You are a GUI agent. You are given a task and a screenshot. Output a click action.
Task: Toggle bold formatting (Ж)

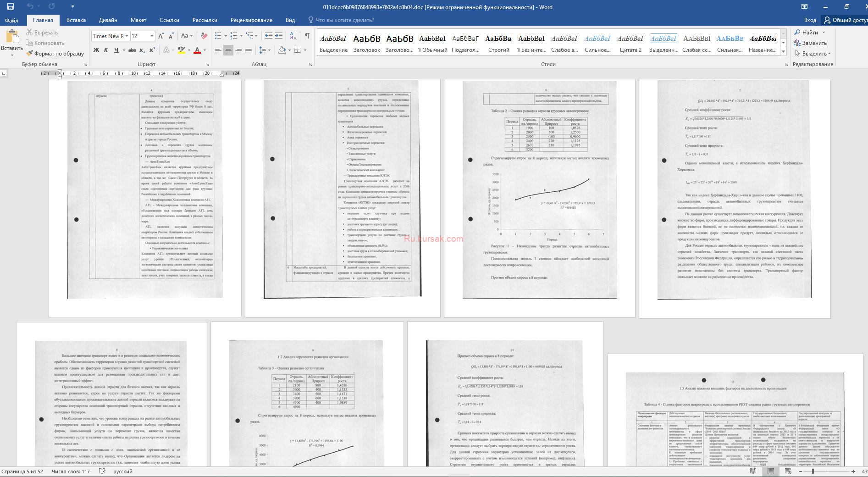[x=96, y=50]
